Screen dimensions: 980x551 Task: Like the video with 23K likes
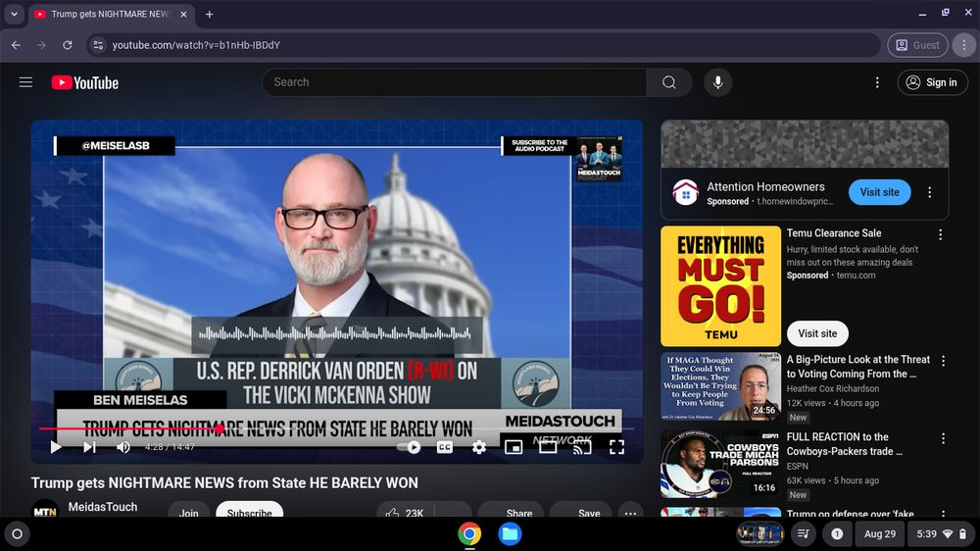coord(405,510)
